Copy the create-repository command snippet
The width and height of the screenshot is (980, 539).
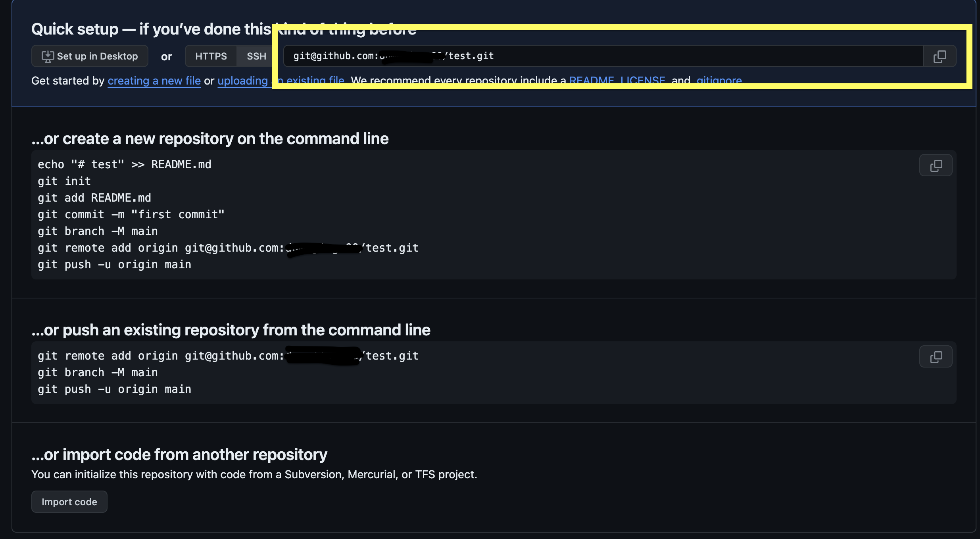point(935,165)
